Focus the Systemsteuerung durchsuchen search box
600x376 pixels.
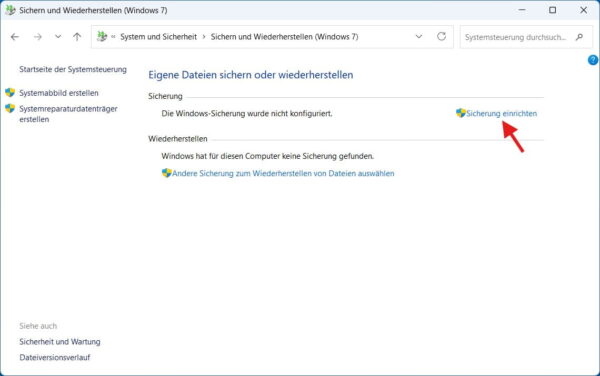click(x=526, y=37)
